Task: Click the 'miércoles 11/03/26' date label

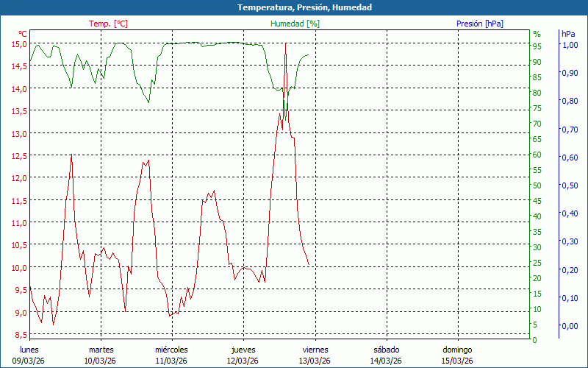Action: [x=171, y=355]
